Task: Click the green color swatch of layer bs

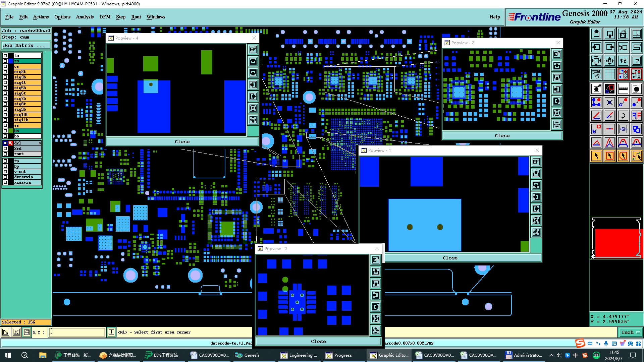Action: (x=11, y=131)
